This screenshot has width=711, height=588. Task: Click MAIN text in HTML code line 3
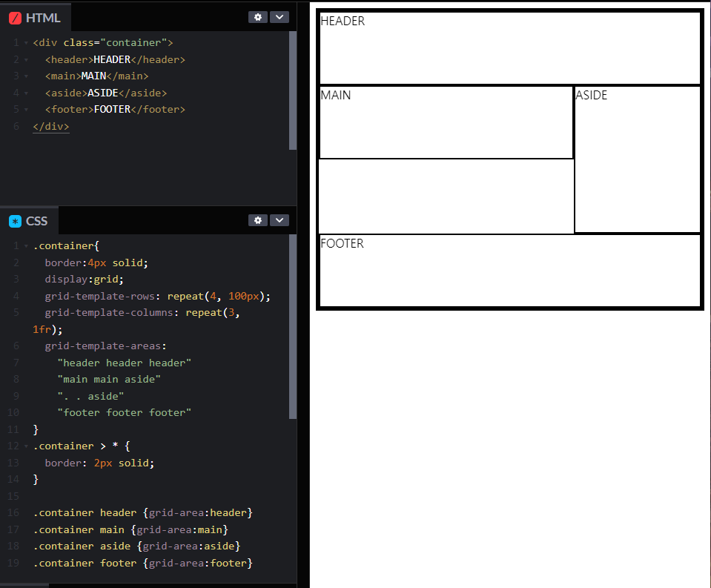click(94, 76)
